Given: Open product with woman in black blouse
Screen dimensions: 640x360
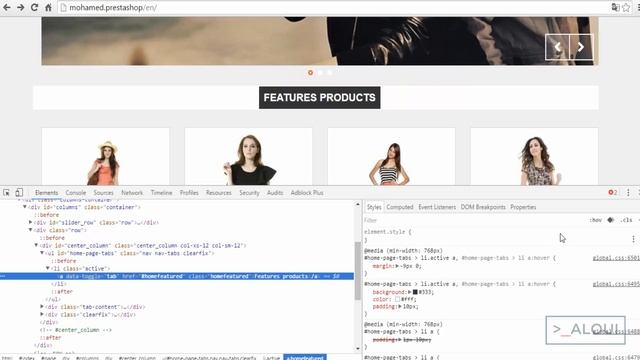Looking at the screenshot, I should point(248,157).
